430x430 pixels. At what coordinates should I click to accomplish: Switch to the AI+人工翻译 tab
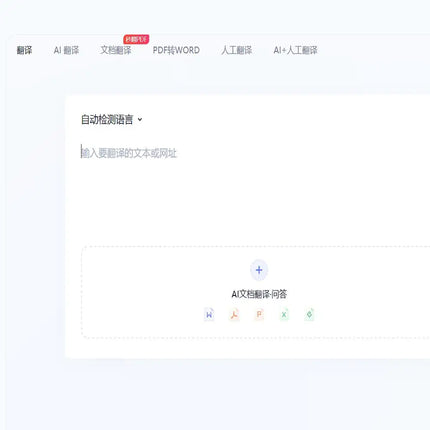(x=295, y=50)
